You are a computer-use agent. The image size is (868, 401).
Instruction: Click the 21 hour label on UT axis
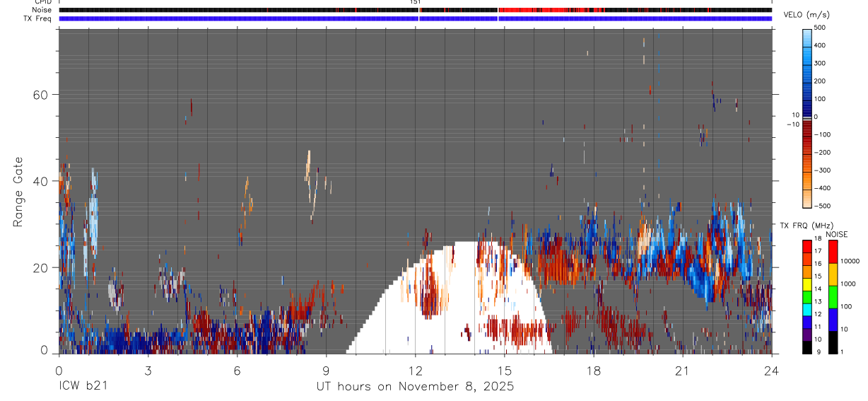pos(682,371)
